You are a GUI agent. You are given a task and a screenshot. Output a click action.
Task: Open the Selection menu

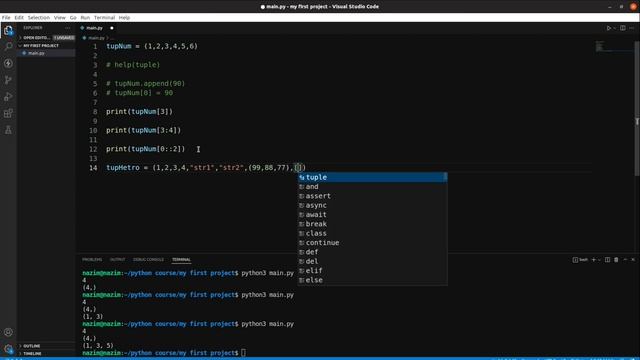click(39, 18)
